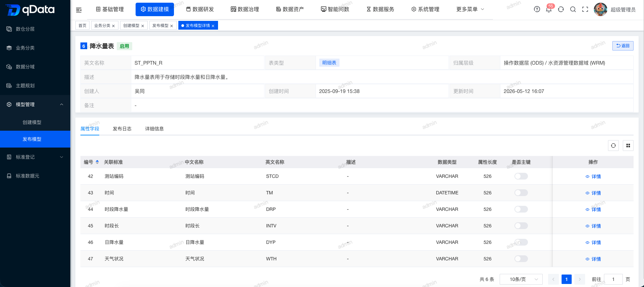Open notifications bell icon
The height and width of the screenshot is (287, 644).
click(549, 9)
